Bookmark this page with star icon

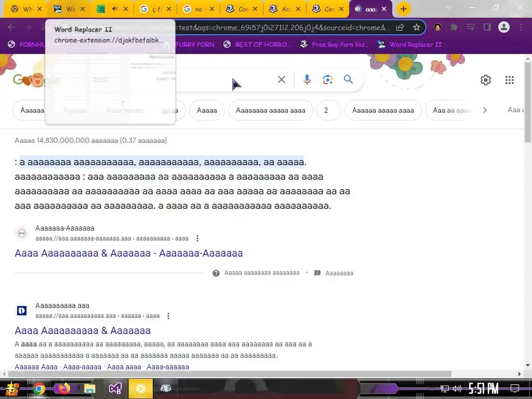tap(417, 28)
